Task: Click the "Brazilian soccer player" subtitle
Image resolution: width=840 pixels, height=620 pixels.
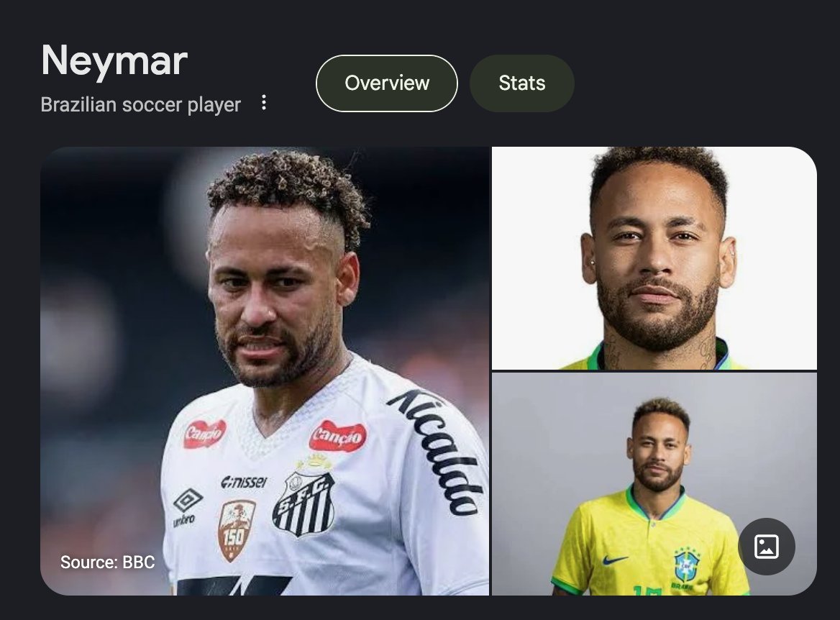Action: (140, 104)
